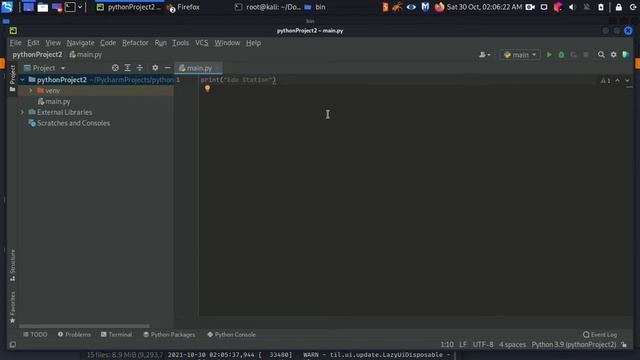This screenshot has width=640, height=360.
Task: Open the Event Log
Action: coord(600,335)
